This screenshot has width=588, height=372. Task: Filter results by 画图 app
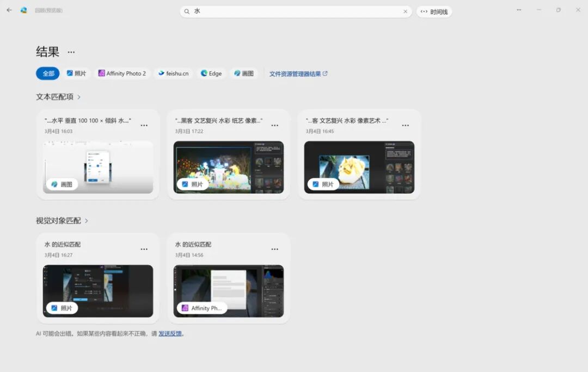(x=244, y=73)
